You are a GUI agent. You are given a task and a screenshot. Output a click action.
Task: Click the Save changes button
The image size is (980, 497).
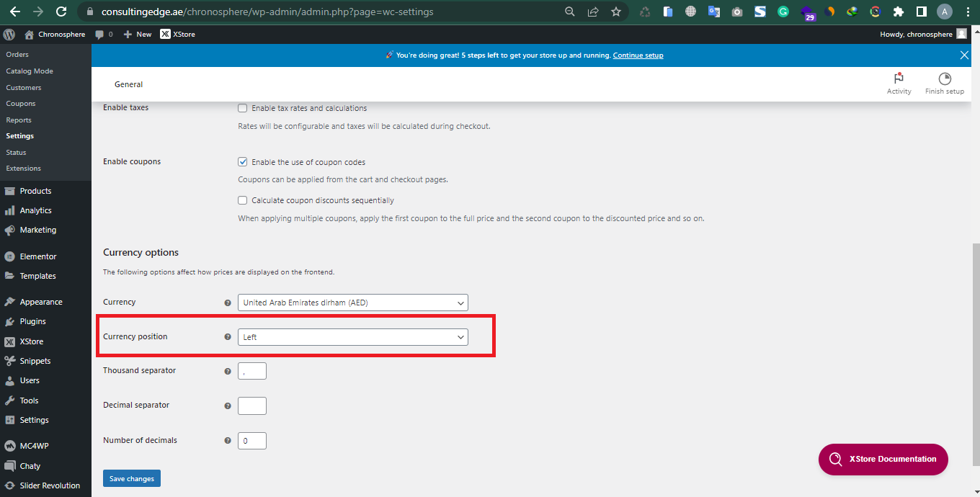[132, 478]
